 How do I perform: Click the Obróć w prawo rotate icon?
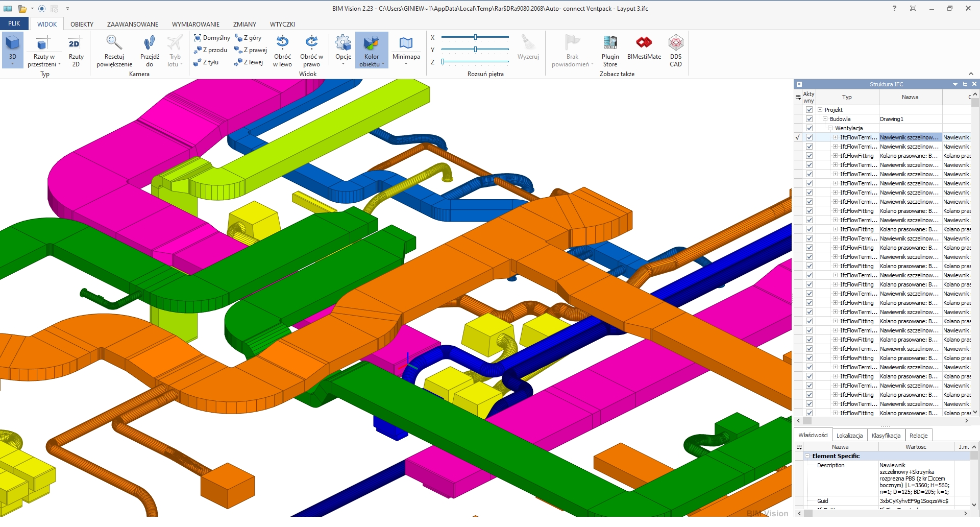(x=311, y=43)
